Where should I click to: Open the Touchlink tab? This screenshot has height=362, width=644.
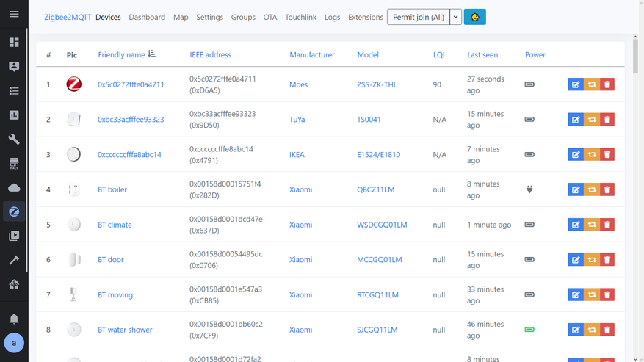(300, 17)
